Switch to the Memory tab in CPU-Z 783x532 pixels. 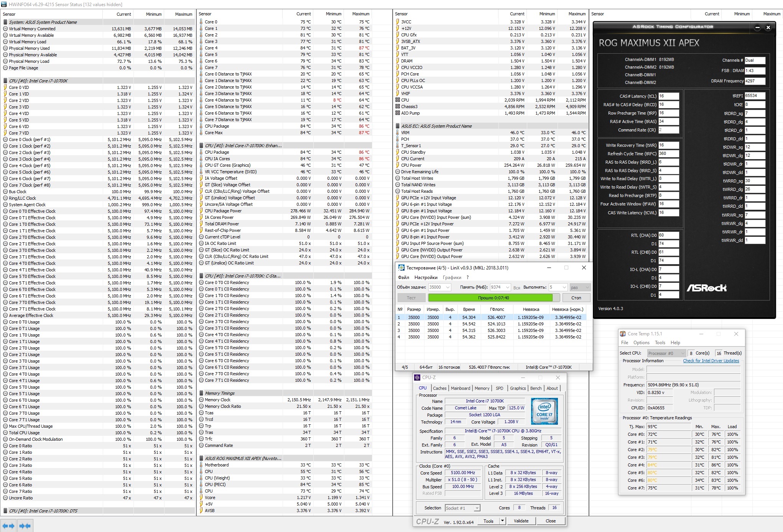(x=482, y=388)
